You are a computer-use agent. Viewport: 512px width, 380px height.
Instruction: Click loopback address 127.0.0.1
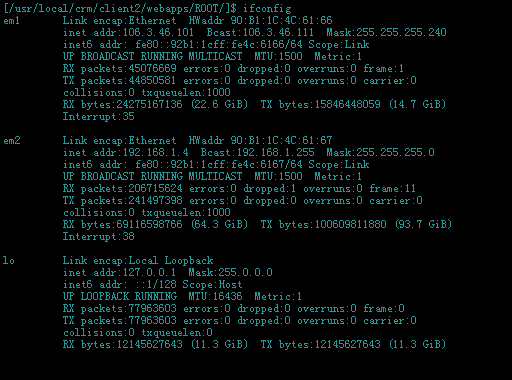click(x=149, y=272)
